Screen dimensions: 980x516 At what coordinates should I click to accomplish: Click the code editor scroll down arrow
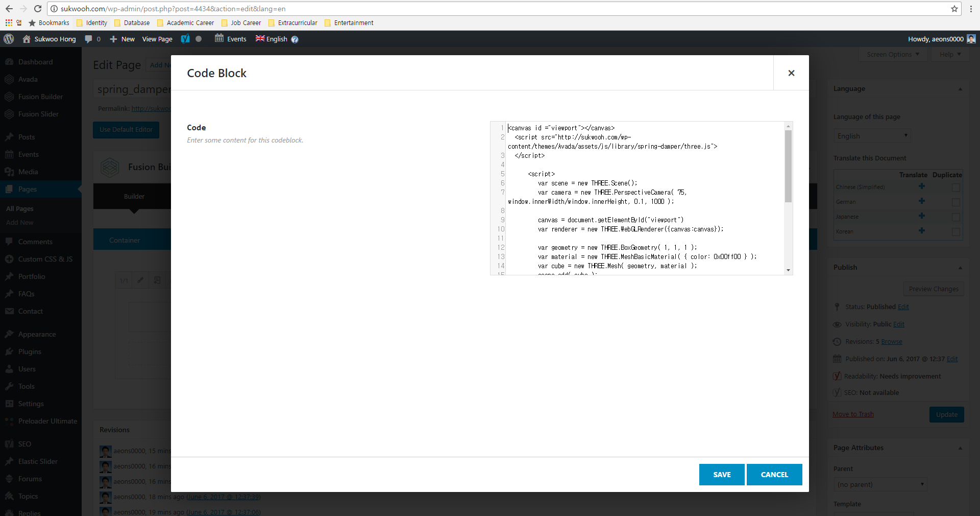[x=788, y=270]
